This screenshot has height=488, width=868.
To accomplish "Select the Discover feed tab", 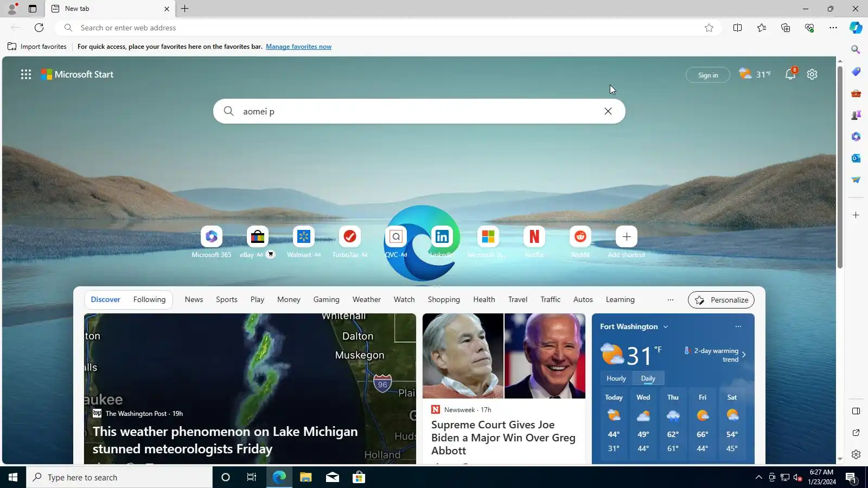I will click(x=106, y=300).
